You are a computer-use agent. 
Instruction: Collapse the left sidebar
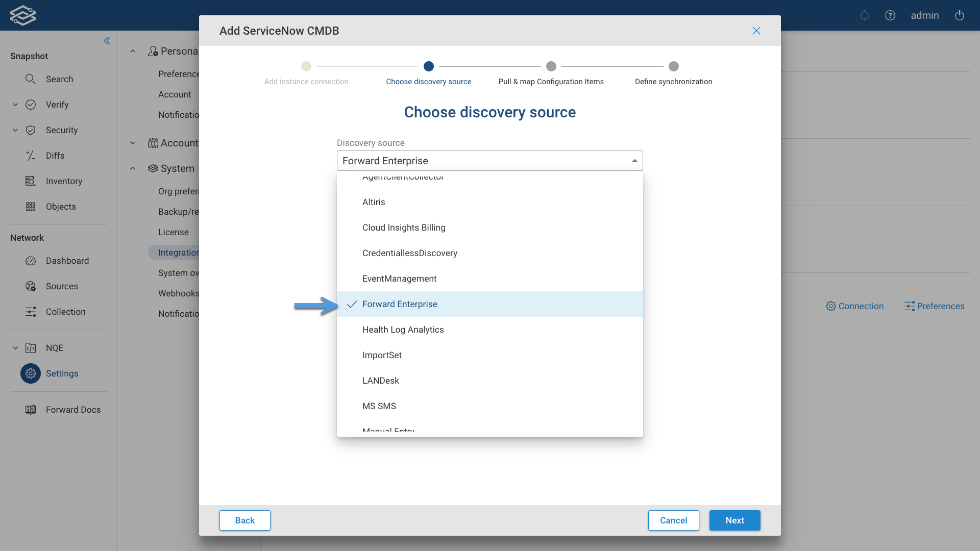[x=107, y=41]
